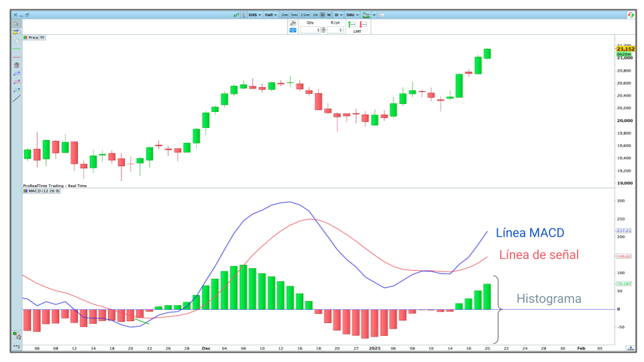
Task: Select the red rectangle zone tool
Action: 16,82
